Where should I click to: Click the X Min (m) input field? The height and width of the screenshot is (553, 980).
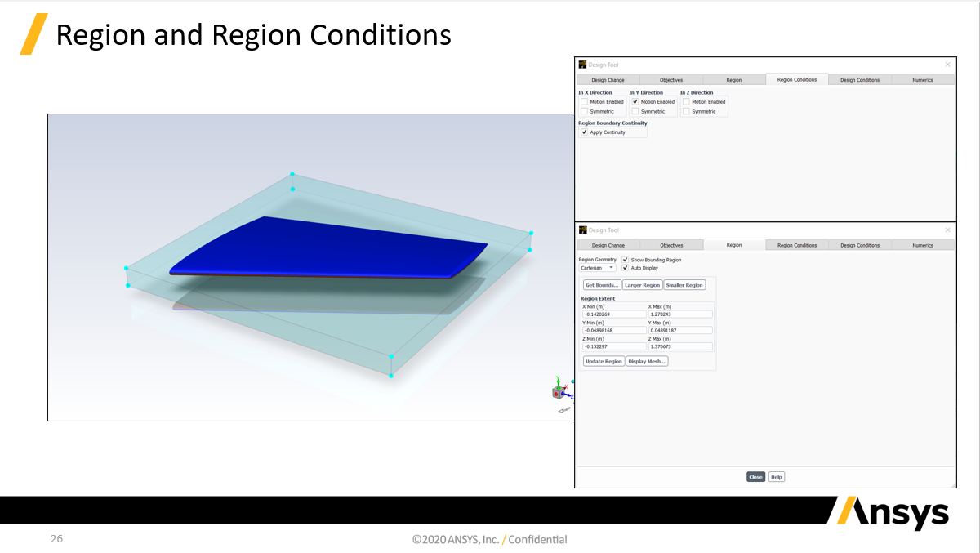[613, 314]
